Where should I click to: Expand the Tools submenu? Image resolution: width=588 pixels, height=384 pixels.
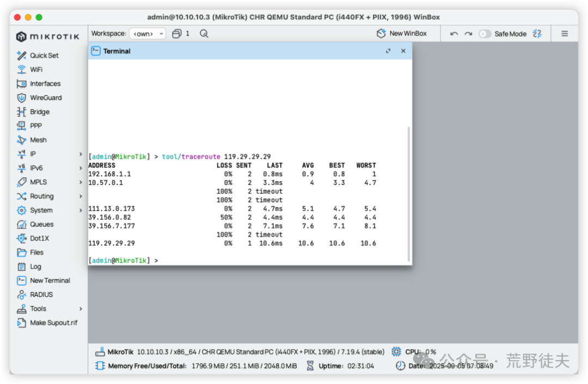click(81, 309)
